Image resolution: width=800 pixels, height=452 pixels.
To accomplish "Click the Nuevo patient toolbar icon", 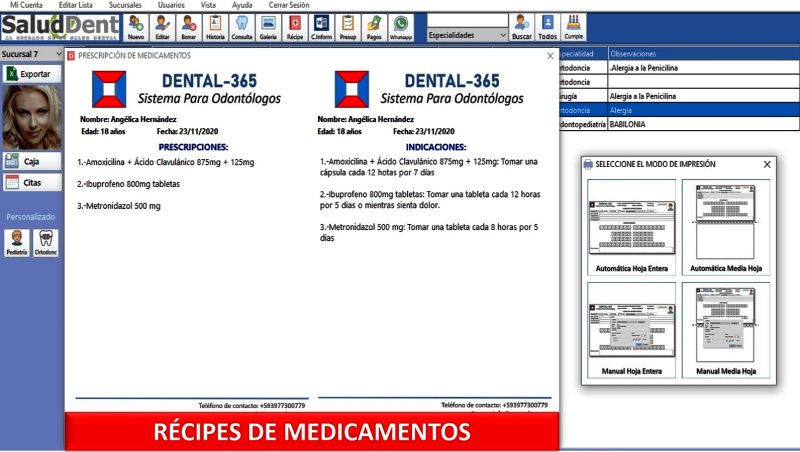I will pos(136,28).
